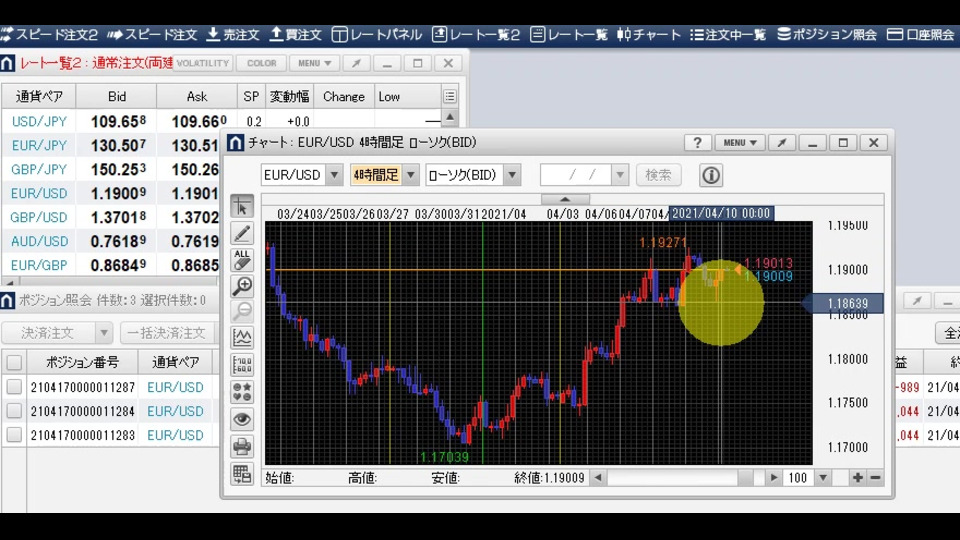Click the 決済注文 button

49,333
